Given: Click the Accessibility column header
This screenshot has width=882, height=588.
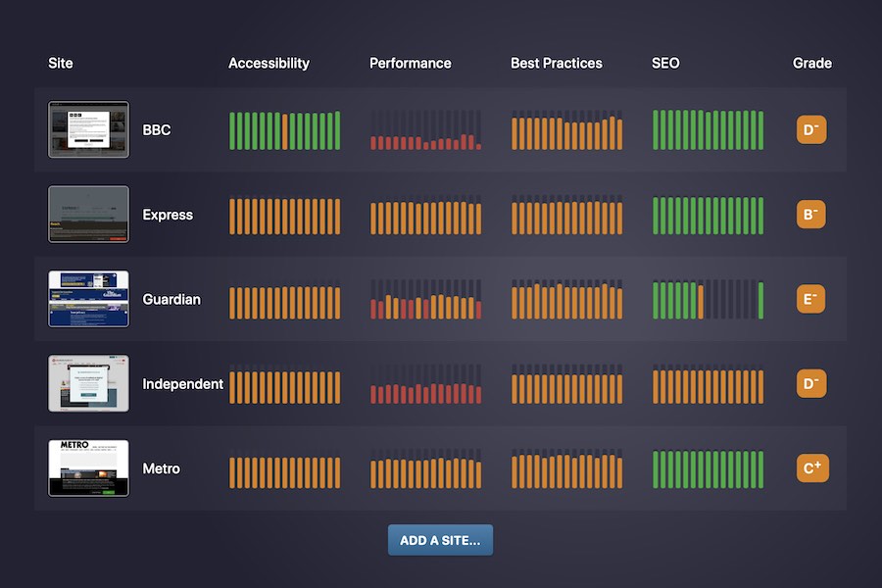Looking at the screenshot, I should tap(269, 63).
